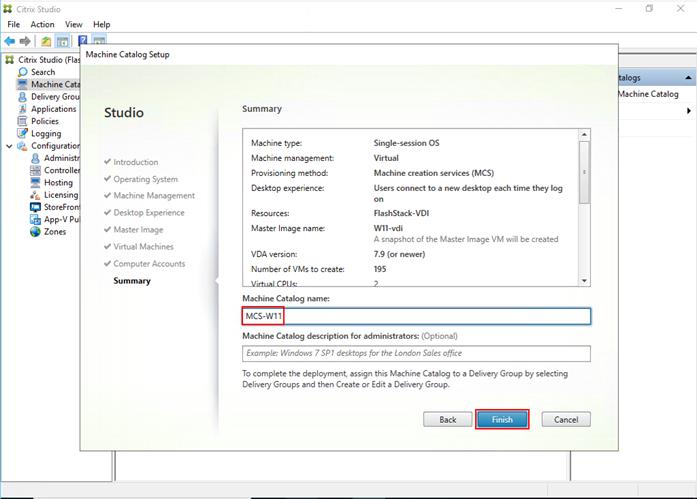This screenshot has width=697, height=499.
Task: Click the 'Desktop experience:' label
Action: 288,188
